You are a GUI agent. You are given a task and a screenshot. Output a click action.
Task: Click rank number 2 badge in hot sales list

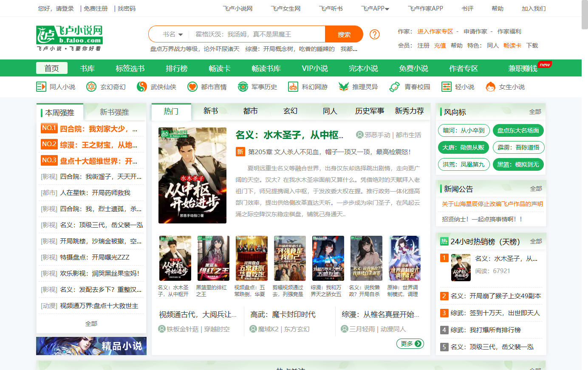tap(444, 296)
